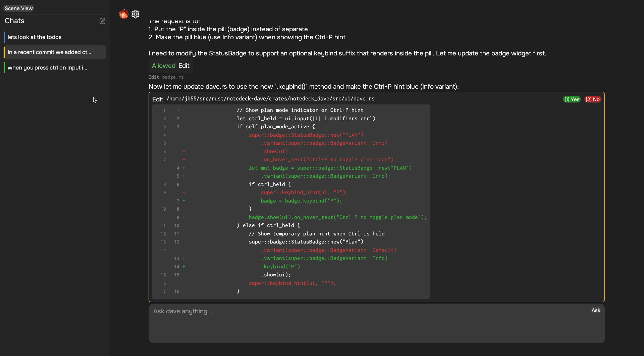Click the user avatar icon

[124, 14]
